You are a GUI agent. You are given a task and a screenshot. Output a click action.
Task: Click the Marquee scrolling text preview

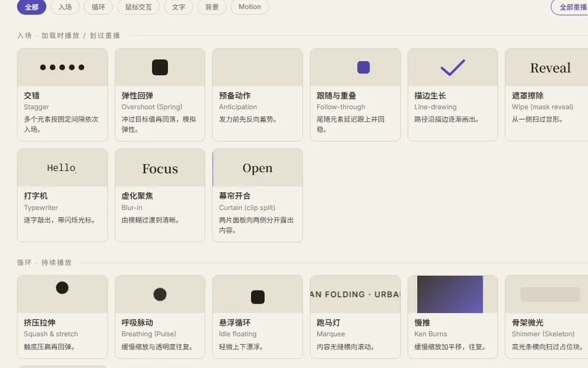(355, 294)
